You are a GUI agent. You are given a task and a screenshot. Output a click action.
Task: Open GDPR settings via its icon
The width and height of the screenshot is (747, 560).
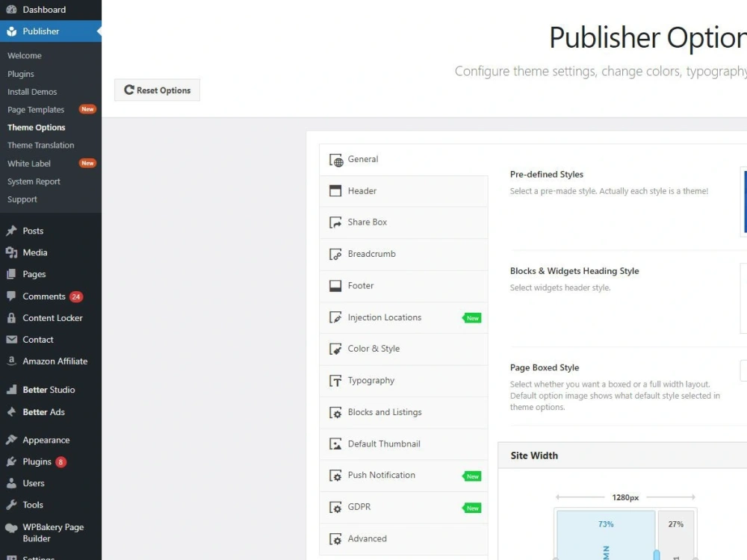coord(335,507)
